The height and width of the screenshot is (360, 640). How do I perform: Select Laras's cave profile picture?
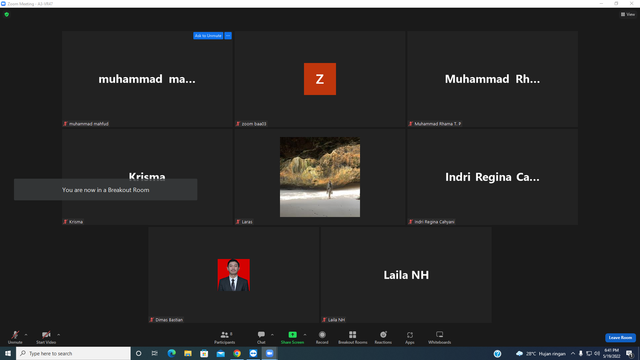tap(320, 177)
